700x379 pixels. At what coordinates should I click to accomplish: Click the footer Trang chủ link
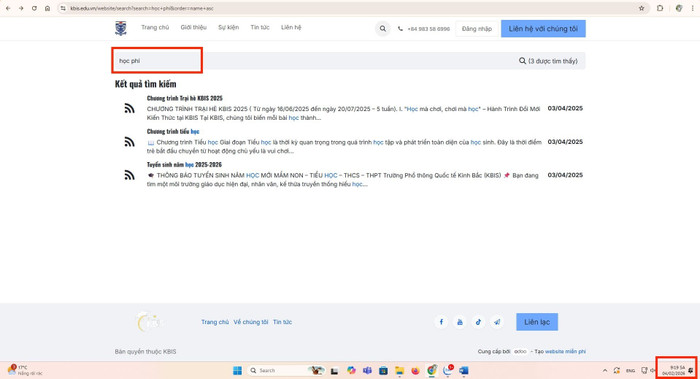(x=215, y=322)
